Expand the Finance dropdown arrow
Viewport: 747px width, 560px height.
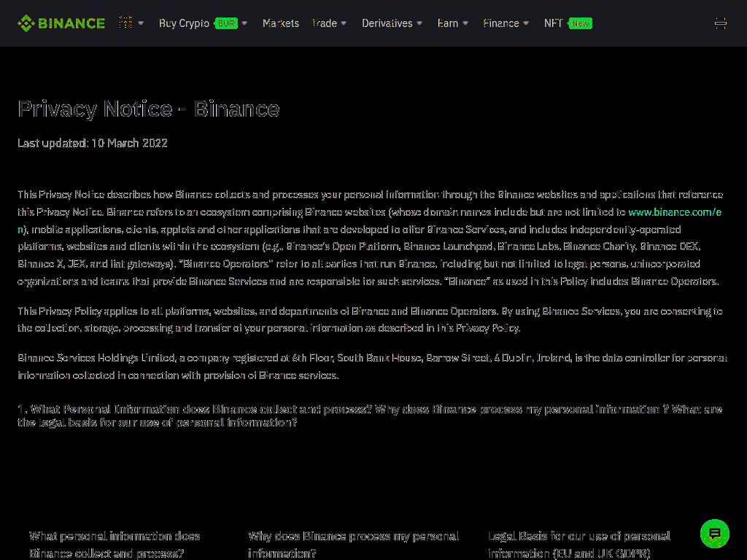[x=526, y=23]
